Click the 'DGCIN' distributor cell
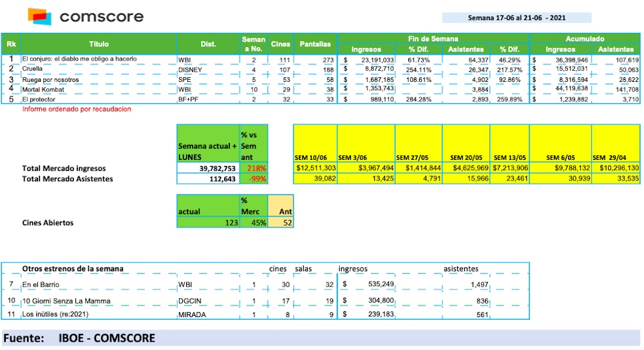This screenshot has height=350, width=644. click(190, 301)
